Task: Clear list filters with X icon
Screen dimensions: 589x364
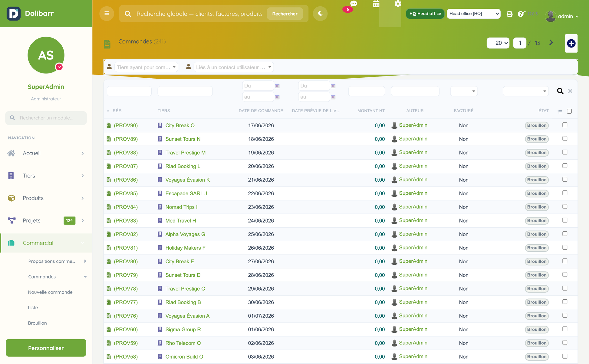Action: (x=570, y=91)
